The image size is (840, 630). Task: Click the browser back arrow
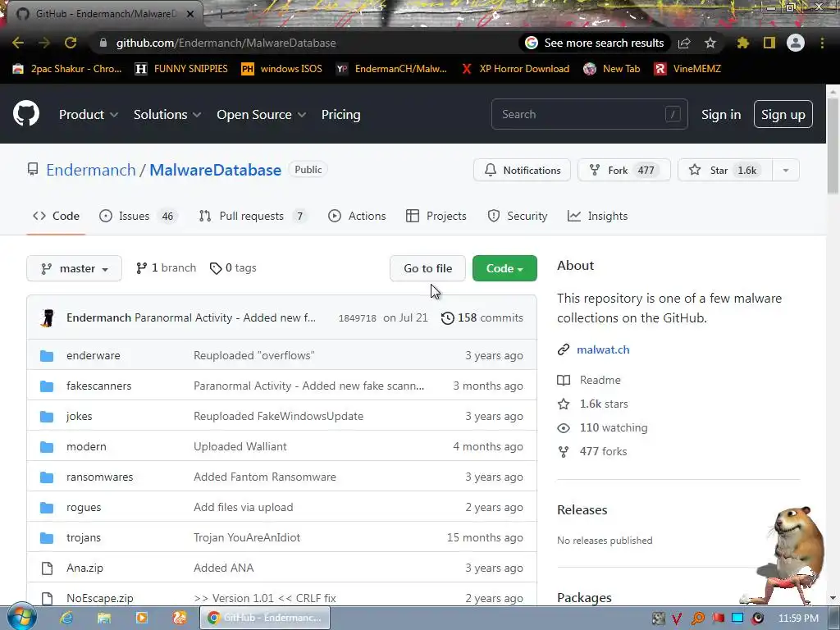tap(18, 43)
